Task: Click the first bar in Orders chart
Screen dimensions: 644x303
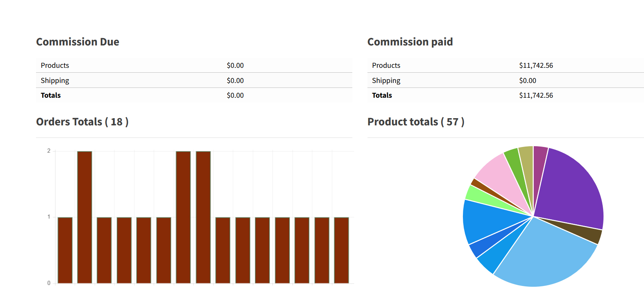Action: coord(65,250)
